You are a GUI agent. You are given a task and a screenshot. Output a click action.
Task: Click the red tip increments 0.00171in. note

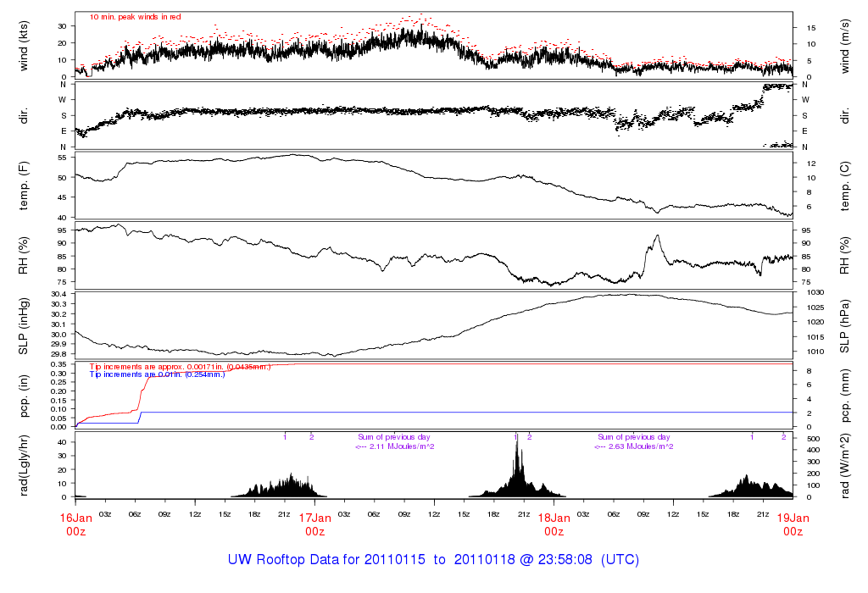180,366
